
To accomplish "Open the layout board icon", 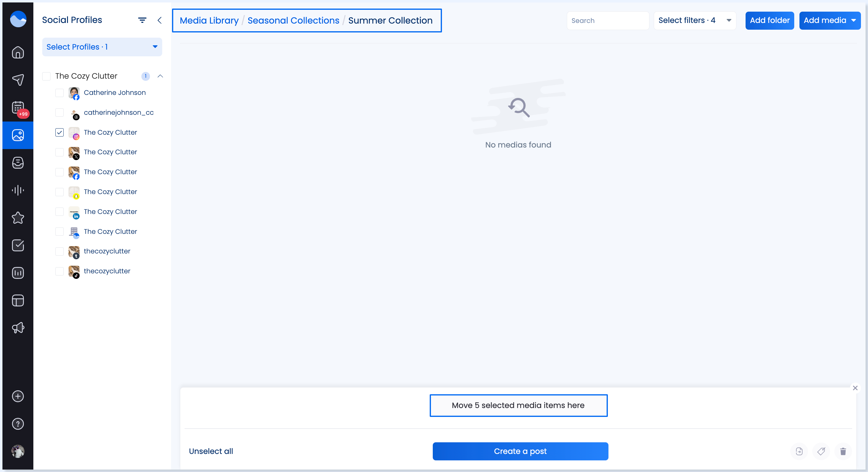I will point(18,300).
